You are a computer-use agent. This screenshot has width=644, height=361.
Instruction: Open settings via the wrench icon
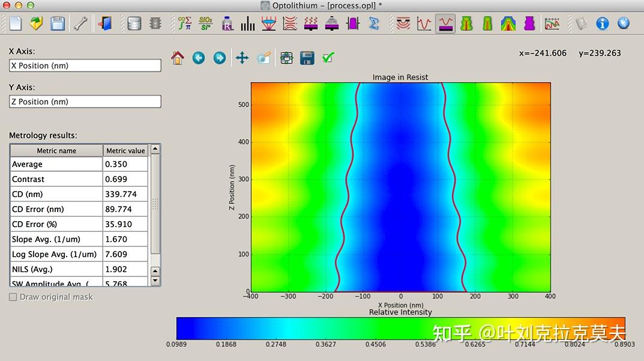click(80, 23)
